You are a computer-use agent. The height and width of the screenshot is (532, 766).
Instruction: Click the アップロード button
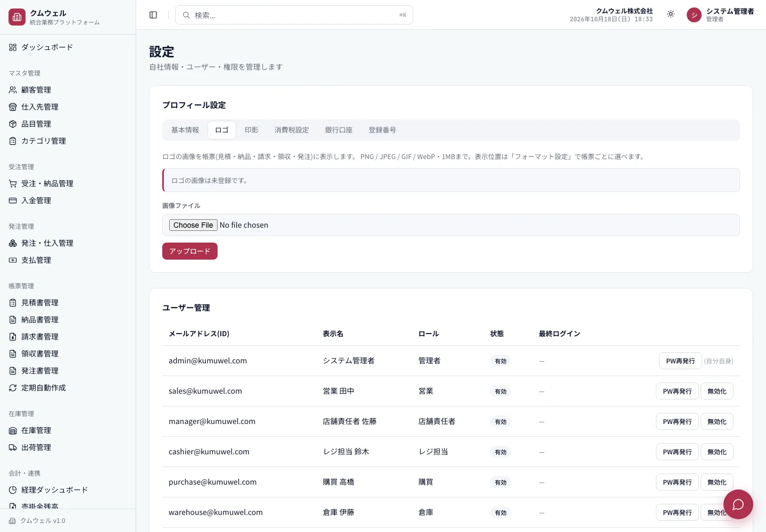tap(190, 251)
